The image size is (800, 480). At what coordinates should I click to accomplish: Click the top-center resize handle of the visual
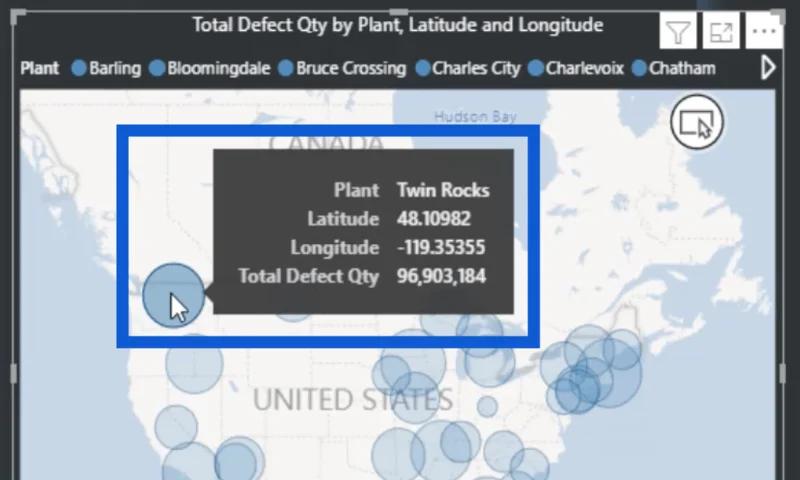point(398,12)
